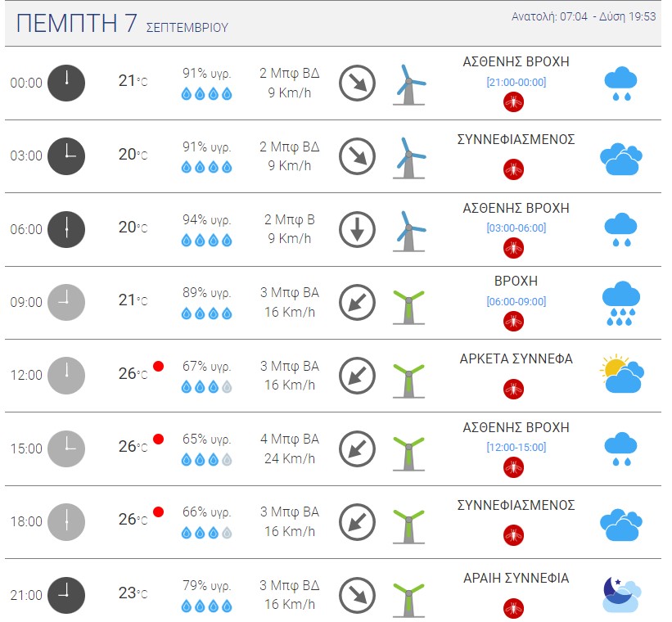Click the light rain cloud icon at 00:00
This screenshot has width=672, height=622.
pos(620,83)
